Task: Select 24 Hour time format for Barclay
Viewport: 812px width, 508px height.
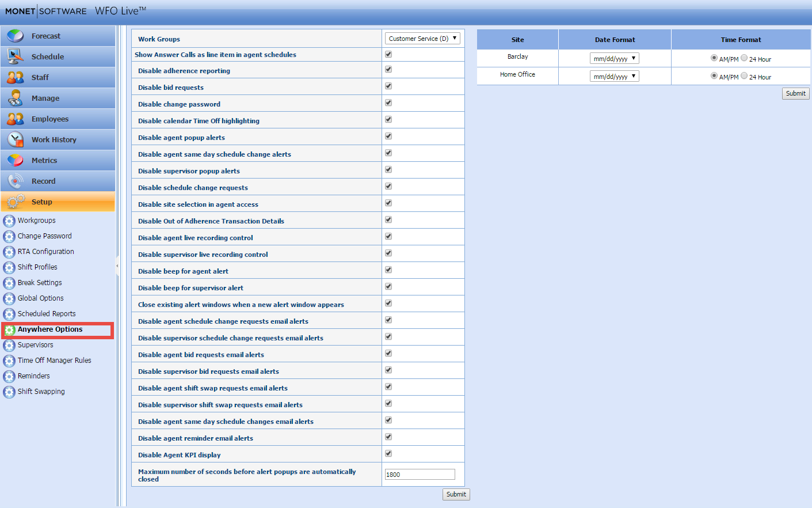Action: [744, 58]
